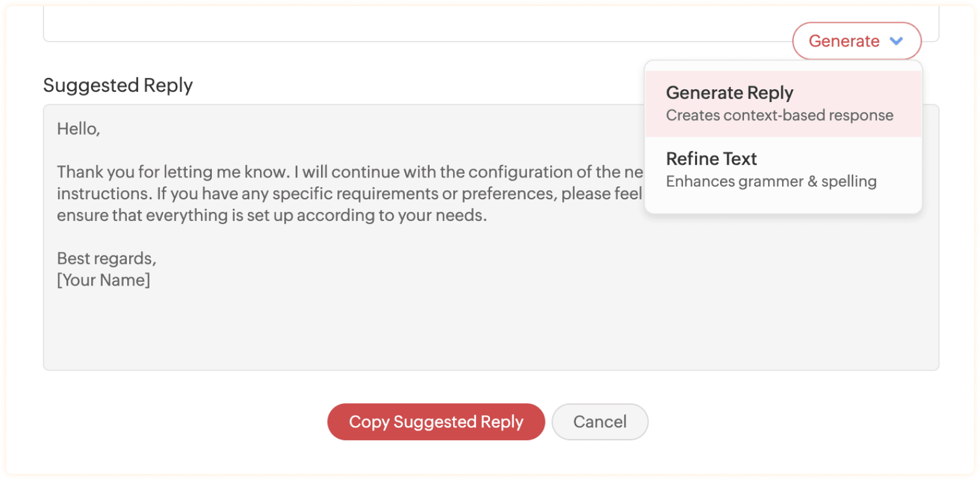The image size is (980, 480).
Task: Click the line starting "ensure that everything"
Action: 272,216
